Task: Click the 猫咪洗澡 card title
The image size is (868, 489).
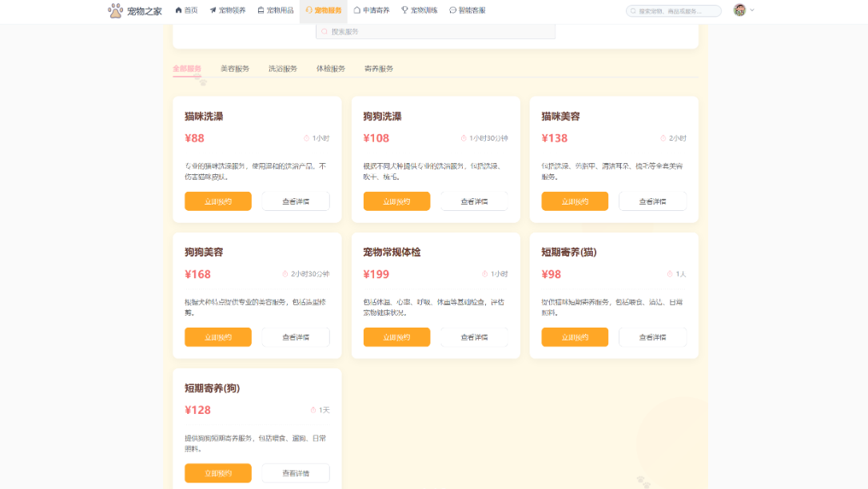Action: (x=204, y=116)
